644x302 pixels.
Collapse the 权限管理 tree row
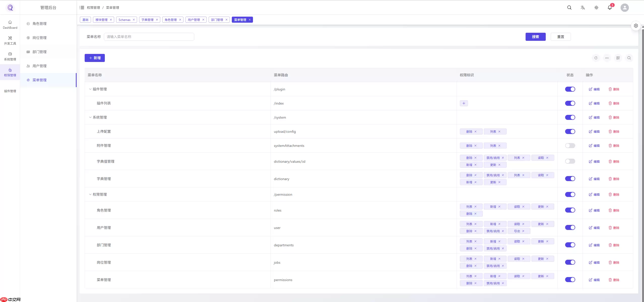[x=90, y=194]
